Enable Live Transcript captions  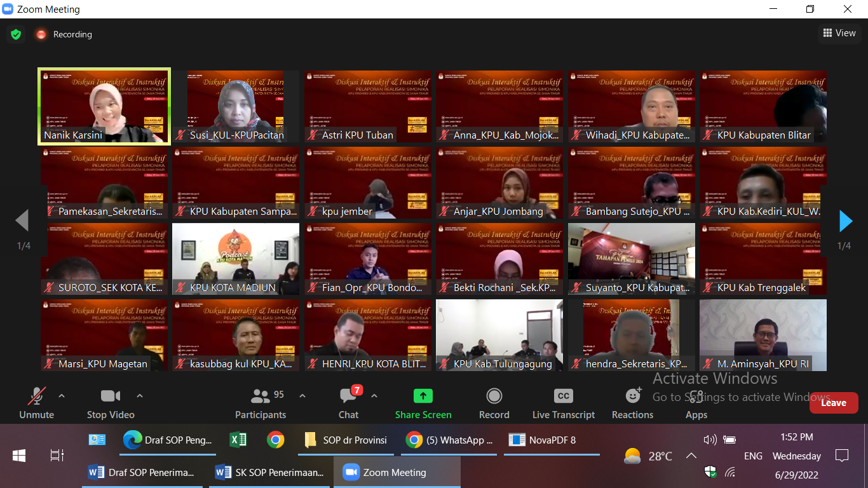563,403
